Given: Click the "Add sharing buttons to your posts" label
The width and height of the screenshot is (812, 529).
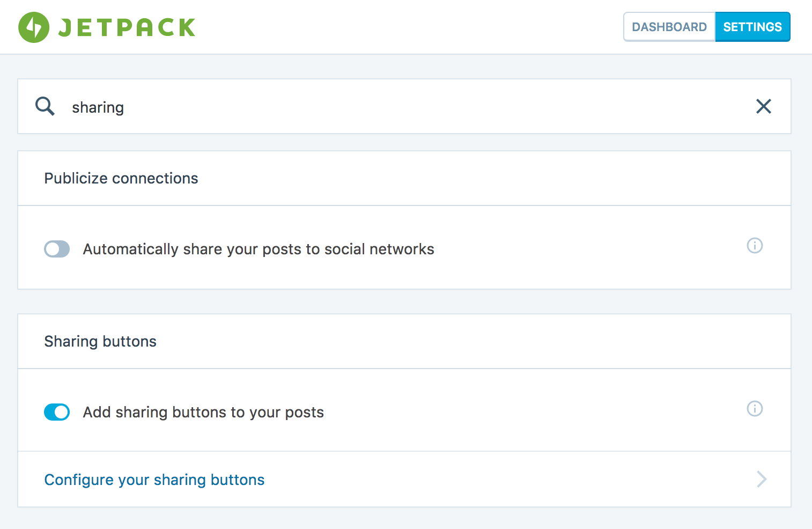Looking at the screenshot, I should tap(203, 413).
